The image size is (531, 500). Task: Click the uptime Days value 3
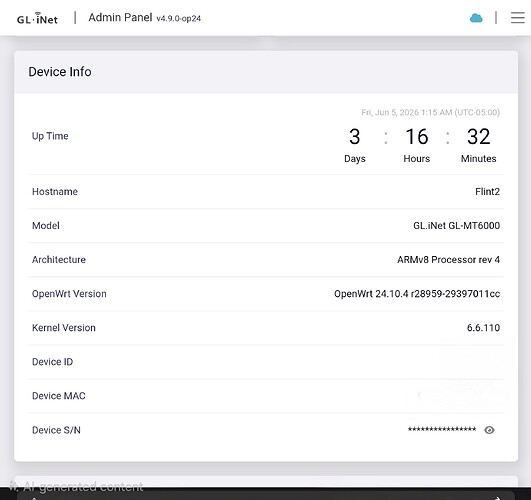click(355, 137)
